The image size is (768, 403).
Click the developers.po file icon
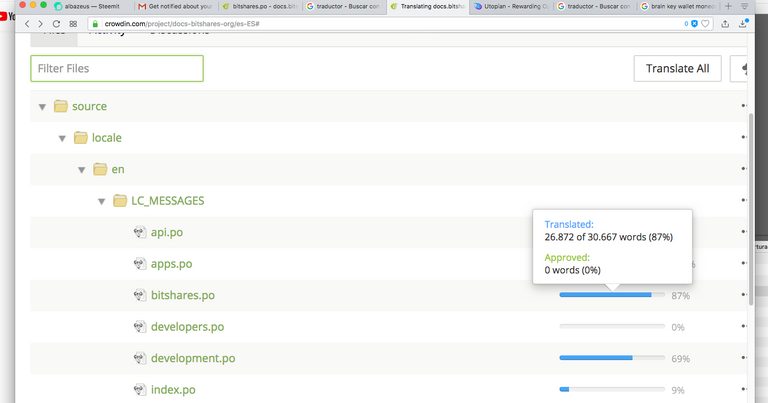tap(140, 327)
